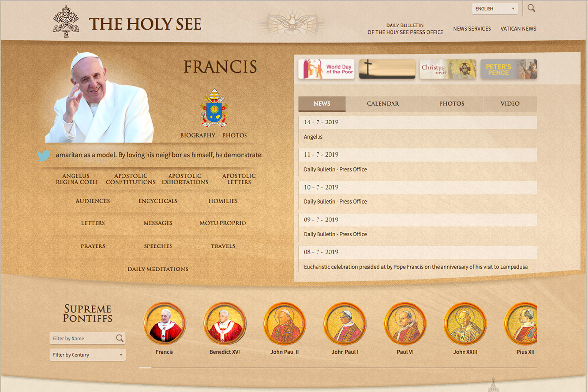Switch to the Video tab

pyautogui.click(x=510, y=104)
